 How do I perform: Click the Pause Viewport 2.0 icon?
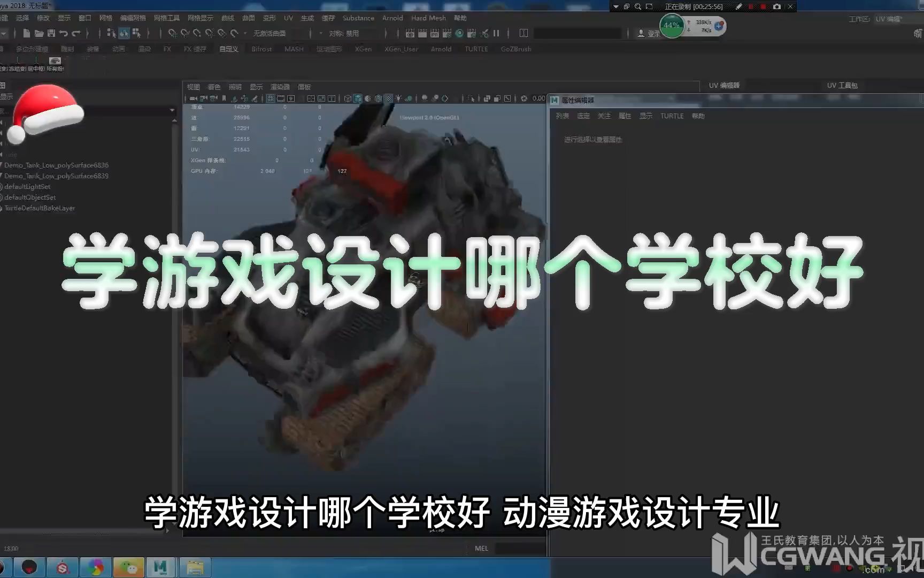pyautogui.click(x=496, y=33)
